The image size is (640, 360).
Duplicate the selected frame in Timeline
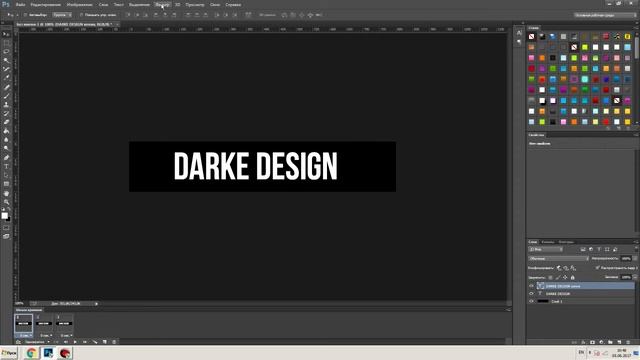pos(104,342)
